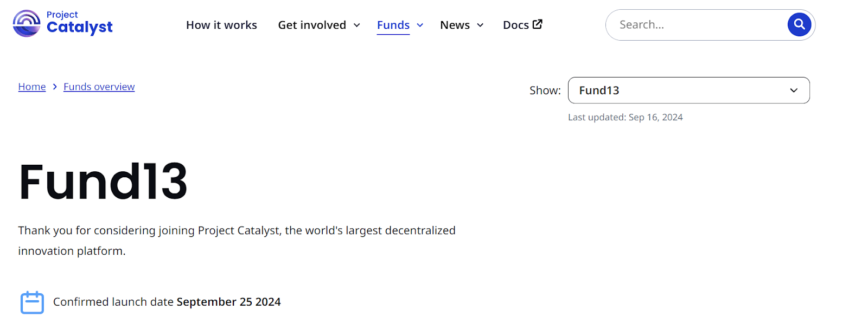The image size is (868, 323).
Task: Click the Project Catalyst wordmark
Action: [79, 23]
